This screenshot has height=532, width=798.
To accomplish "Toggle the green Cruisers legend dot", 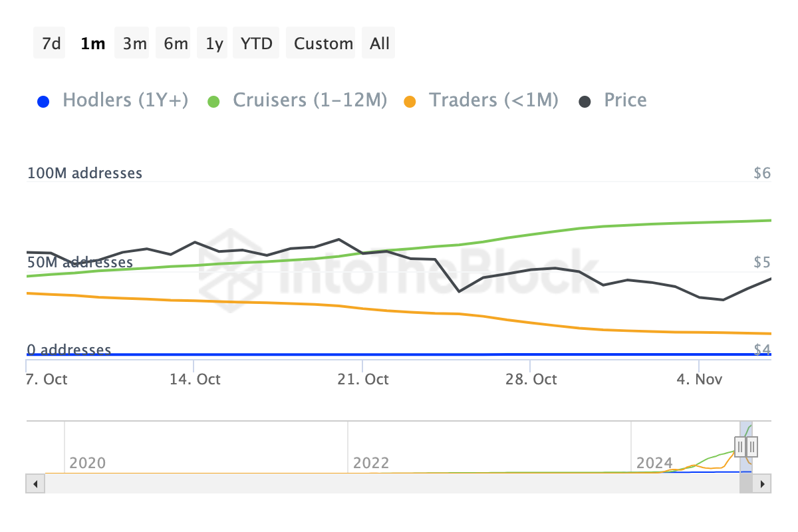I will coord(213,101).
